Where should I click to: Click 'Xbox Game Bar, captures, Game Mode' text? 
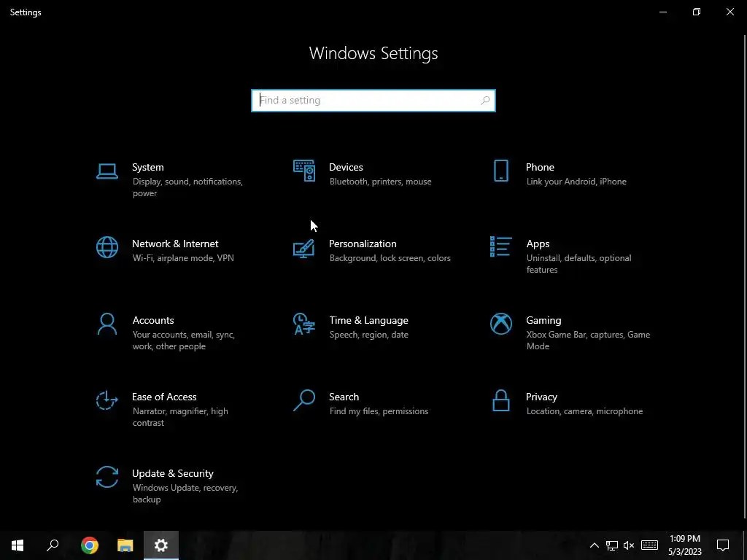coord(588,341)
